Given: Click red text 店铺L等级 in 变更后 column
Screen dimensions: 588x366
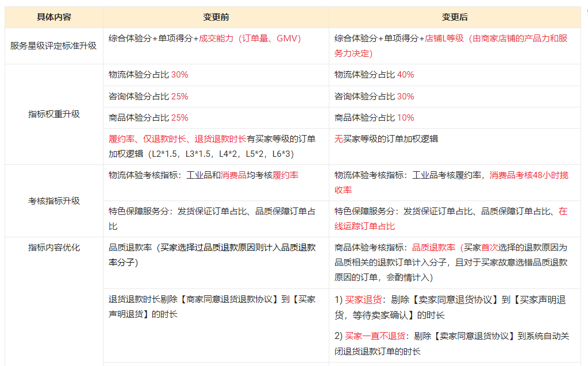Looking at the screenshot, I should pyautogui.click(x=444, y=38).
